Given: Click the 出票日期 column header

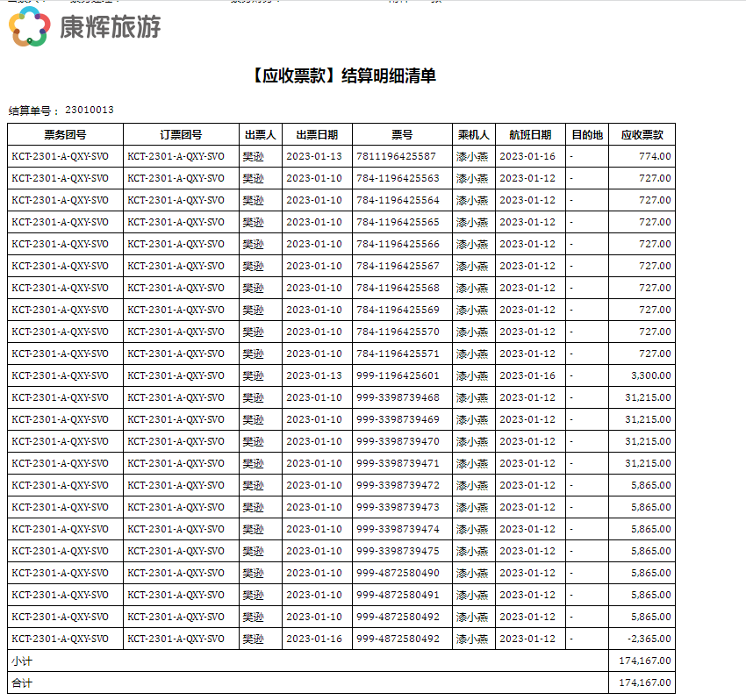Looking at the screenshot, I should [x=317, y=135].
